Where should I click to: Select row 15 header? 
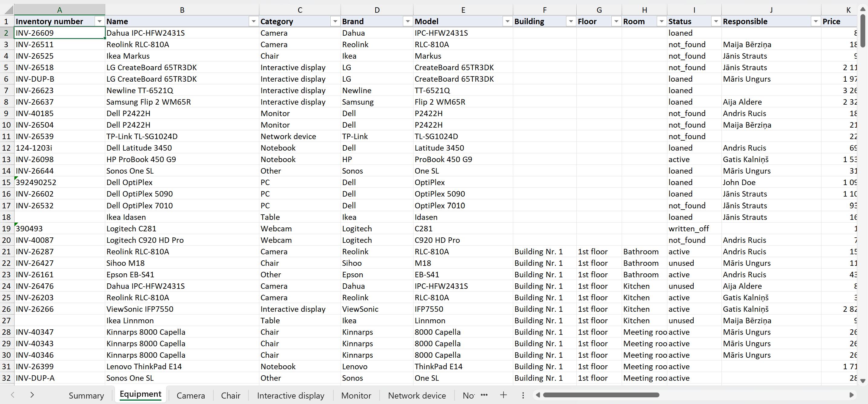click(x=7, y=182)
